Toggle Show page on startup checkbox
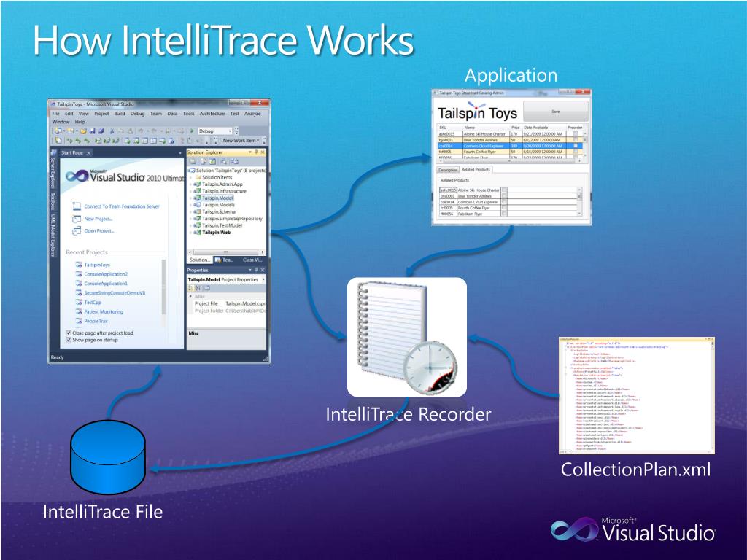Image resolution: width=747 pixels, height=560 pixels. 68,340
